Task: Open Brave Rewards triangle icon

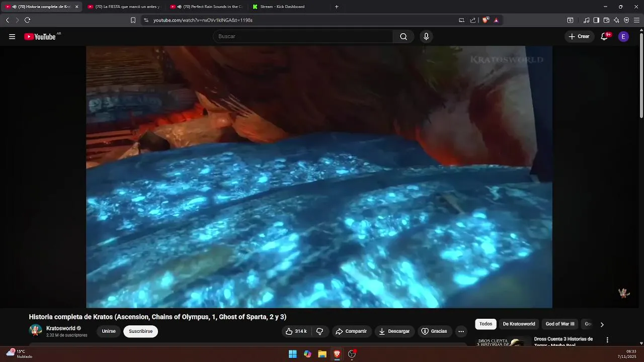Action: point(496,20)
